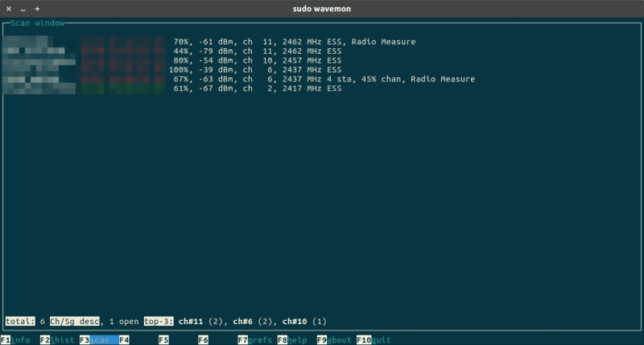The height and width of the screenshot is (345, 644).
Task: Select the highlighted F3 scan tab
Action: [x=97, y=340]
